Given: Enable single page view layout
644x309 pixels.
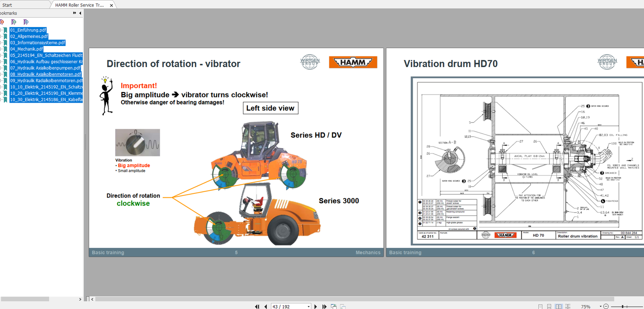Looking at the screenshot, I should pyautogui.click(x=540, y=306).
